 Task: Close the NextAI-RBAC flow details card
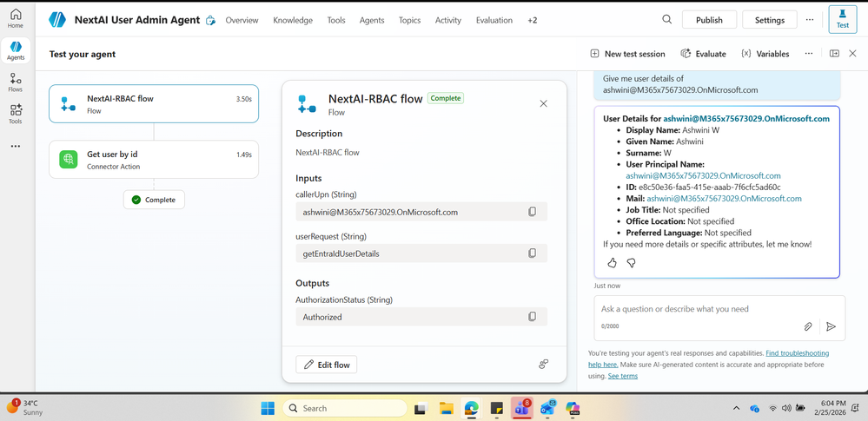(544, 103)
